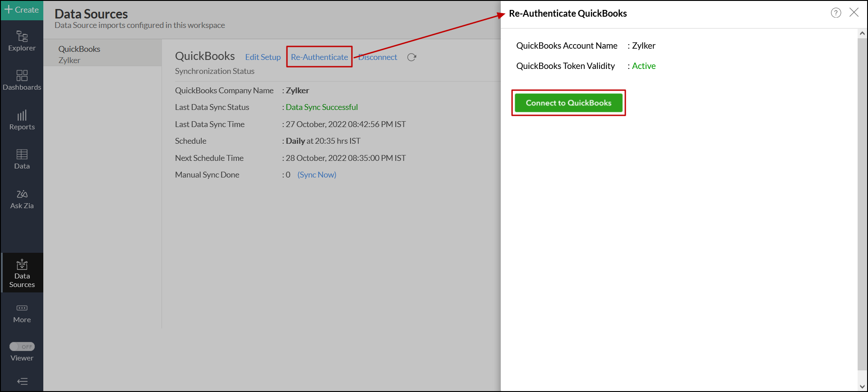Collapse the left sidebar panel
Screen dimensions: 868x392
point(22,382)
